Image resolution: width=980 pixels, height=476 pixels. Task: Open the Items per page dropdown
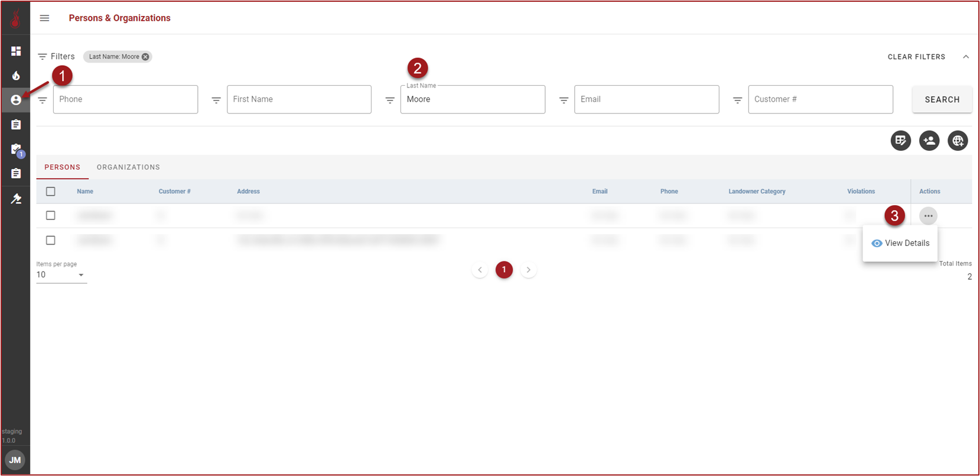pyautogui.click(x=61, y=275)
